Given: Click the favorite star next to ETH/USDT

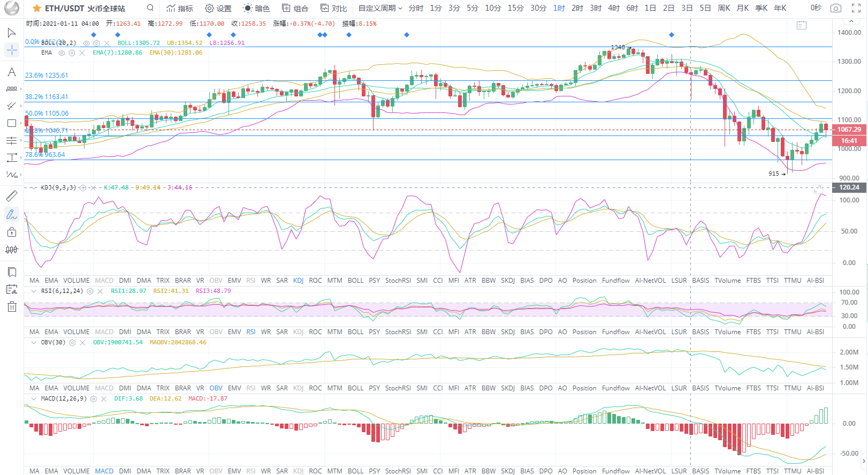Looking at the screenshot, I should coord(37,9).
